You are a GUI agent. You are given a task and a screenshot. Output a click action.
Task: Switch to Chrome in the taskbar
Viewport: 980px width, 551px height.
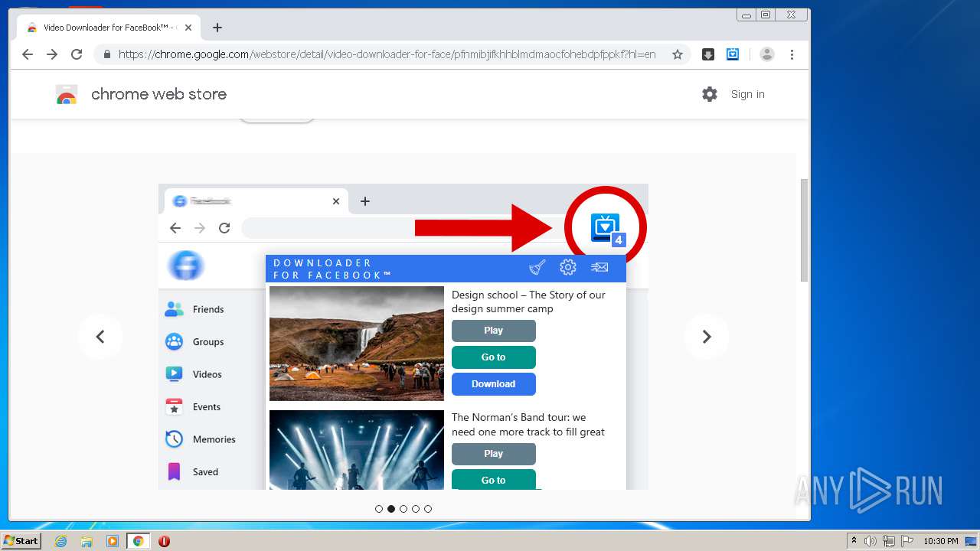(139, 541)
